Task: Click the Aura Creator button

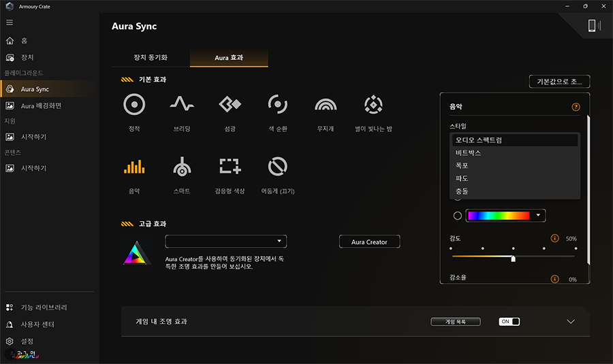Action: [x=369, y=242]
